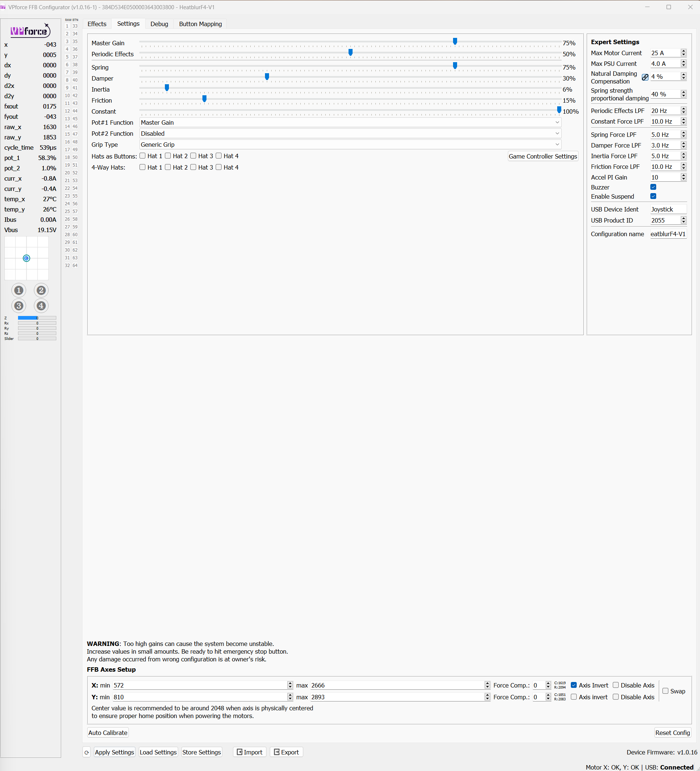This screenshot has width=700, height=771.
Task: Click the Apply Settings button
Action: (114, 752)
